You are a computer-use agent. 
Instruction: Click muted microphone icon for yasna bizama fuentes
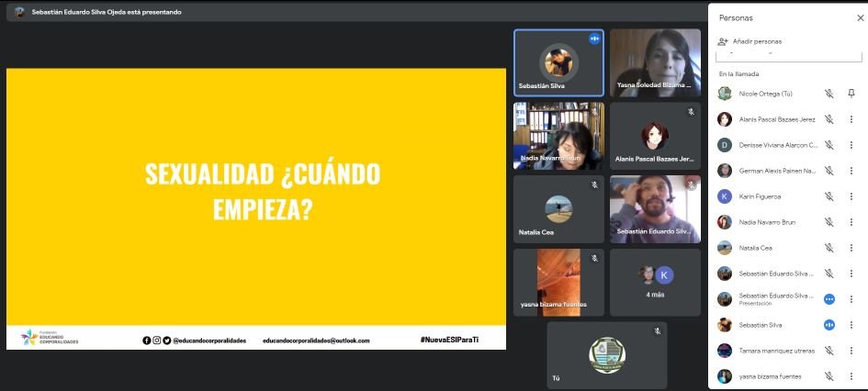(829, 376)
